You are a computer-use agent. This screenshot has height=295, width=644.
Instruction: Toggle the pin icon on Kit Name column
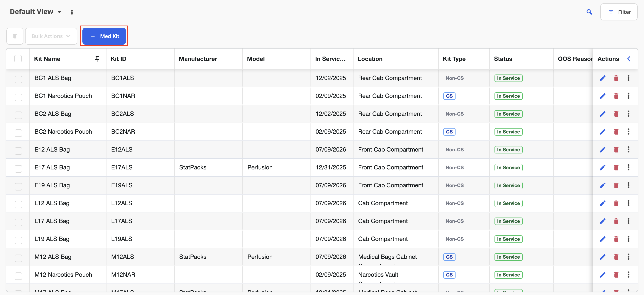tap(97, 59)
